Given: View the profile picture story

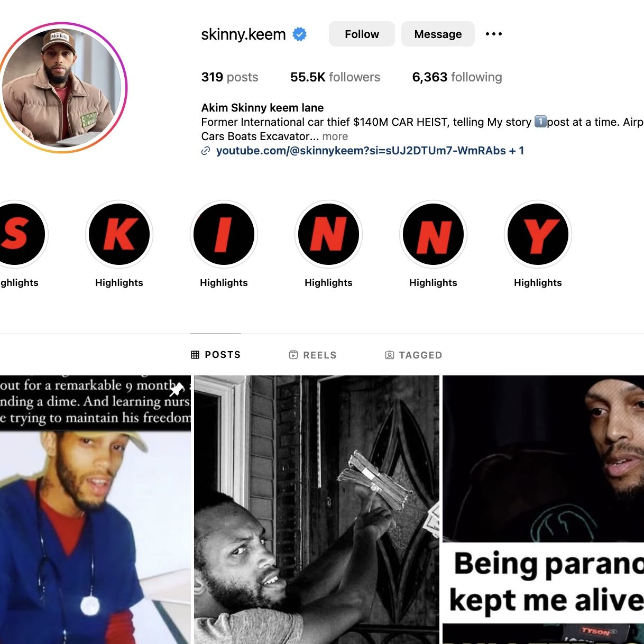Looking at the screenshot, I should coord(62,88).
